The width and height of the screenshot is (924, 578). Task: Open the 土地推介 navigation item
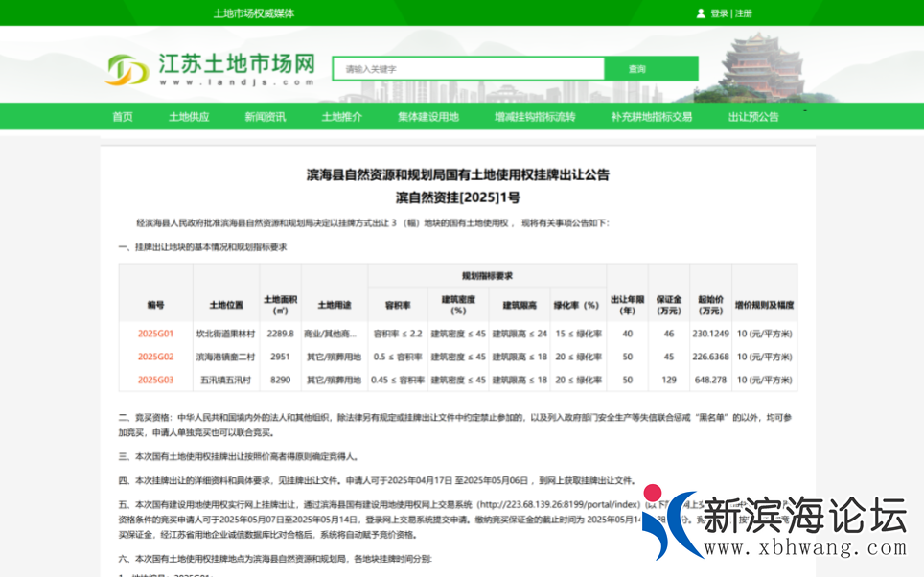pyautogui.click(x=341, y=117)
